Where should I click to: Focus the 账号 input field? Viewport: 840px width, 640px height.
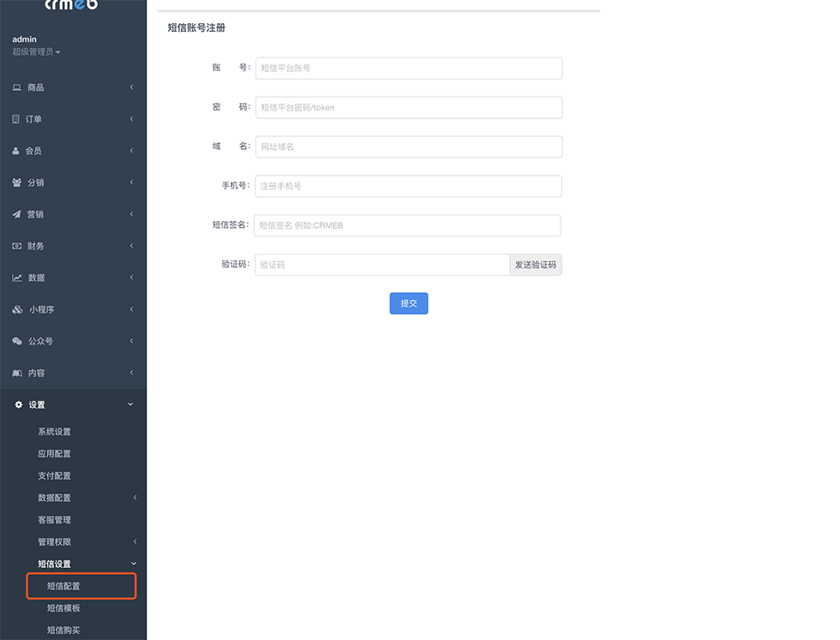[409, 68]
